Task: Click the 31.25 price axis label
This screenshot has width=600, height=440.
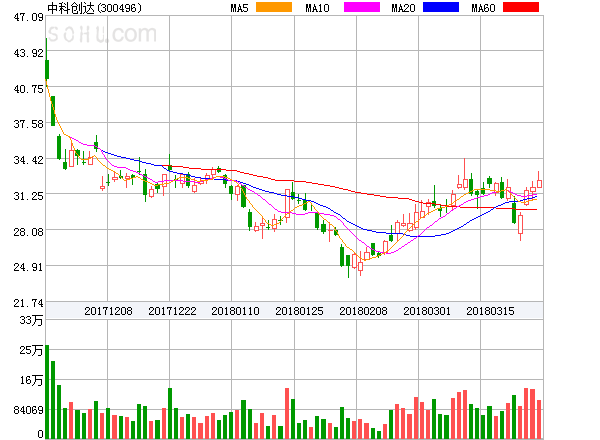Action: (29, 196)
